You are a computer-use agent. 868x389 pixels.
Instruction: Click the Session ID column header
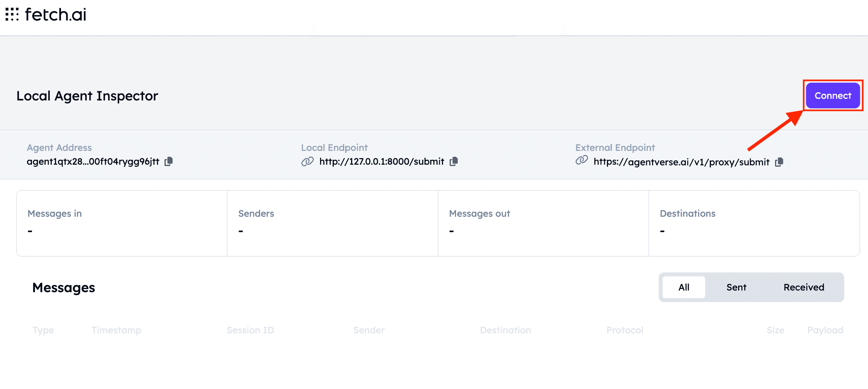tap(250, 330)
